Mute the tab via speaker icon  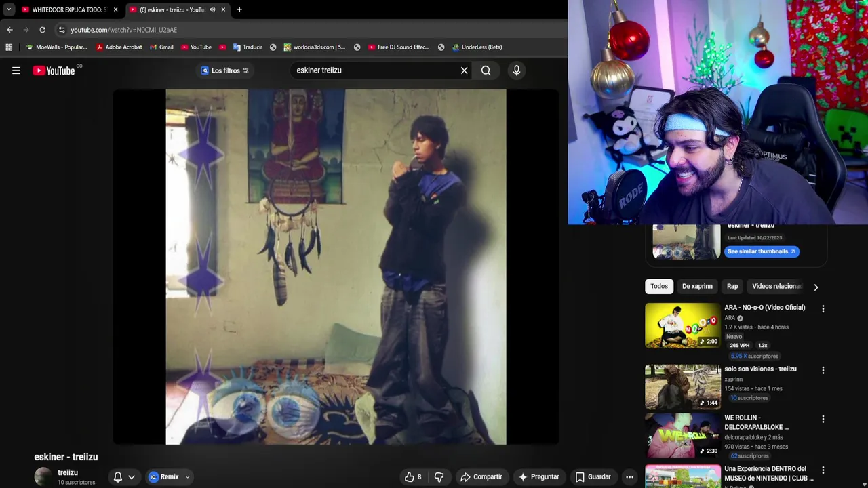pos(212,9)
